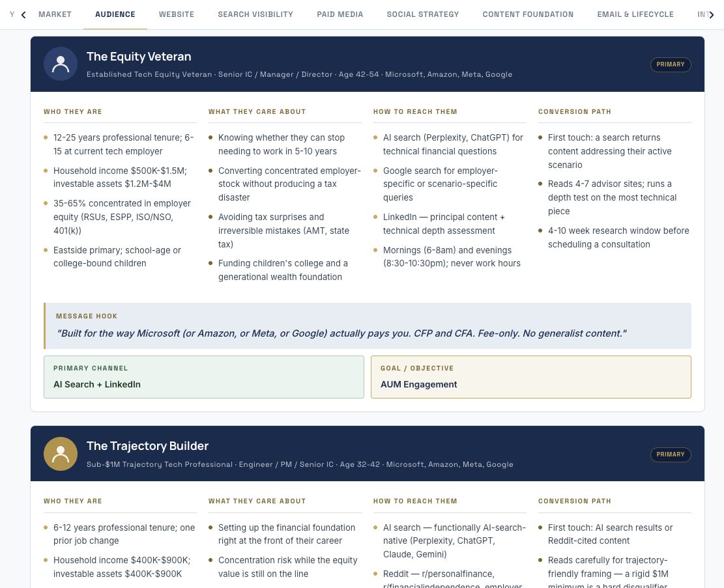Click the Trajectory Builder avatar icon

(x=61, y=454)
